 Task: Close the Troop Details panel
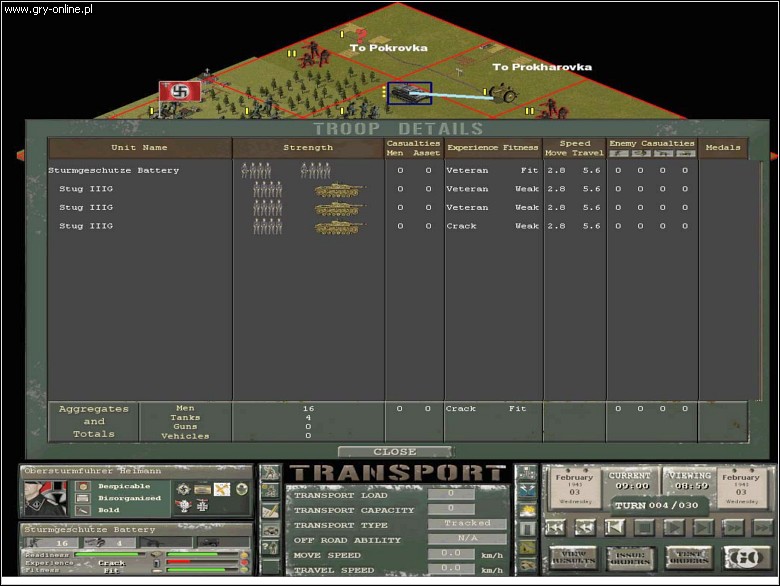tap(394, 451)
